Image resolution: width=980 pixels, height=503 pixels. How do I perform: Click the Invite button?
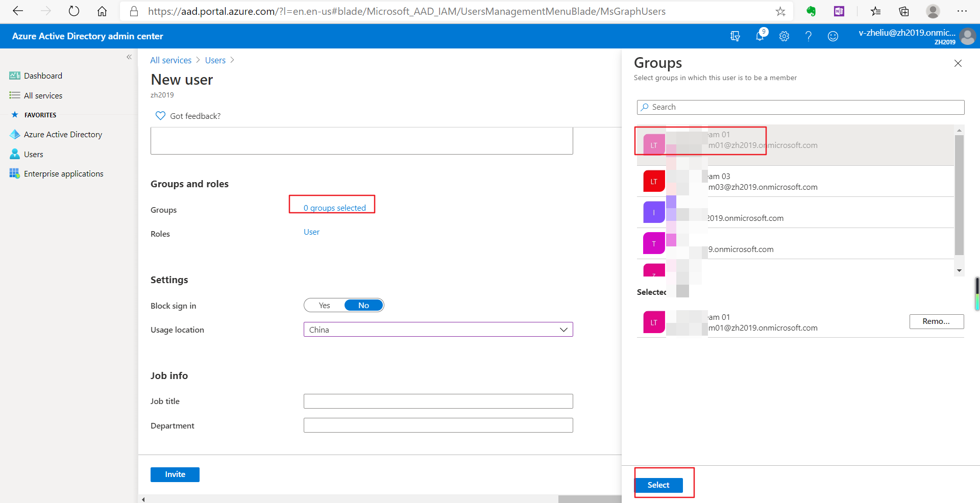[x=175, y=474]
